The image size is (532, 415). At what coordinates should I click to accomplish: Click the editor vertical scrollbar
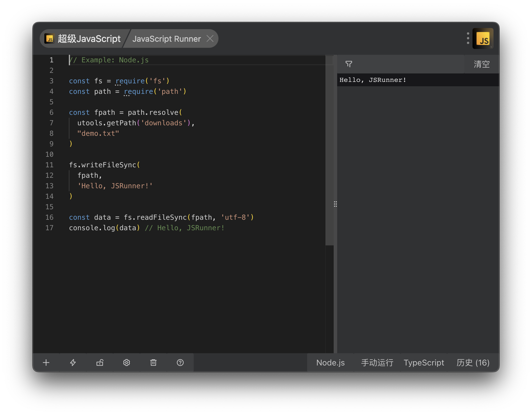pyautogui.click(x=330, y=150)
